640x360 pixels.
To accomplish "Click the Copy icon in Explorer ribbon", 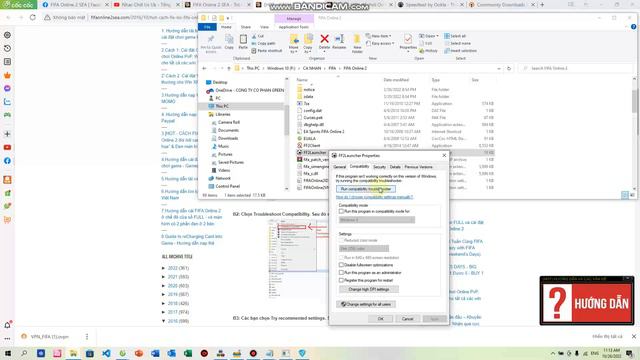I will coord(229,40).
